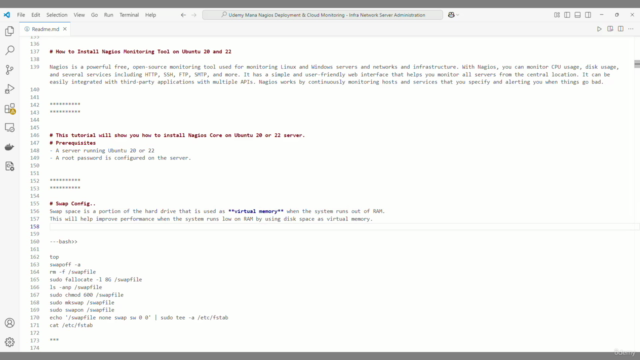Click the 'cat /etc/fstab' line
The height and width of the screenshot is (360, 640).
[x=71, y=325]
